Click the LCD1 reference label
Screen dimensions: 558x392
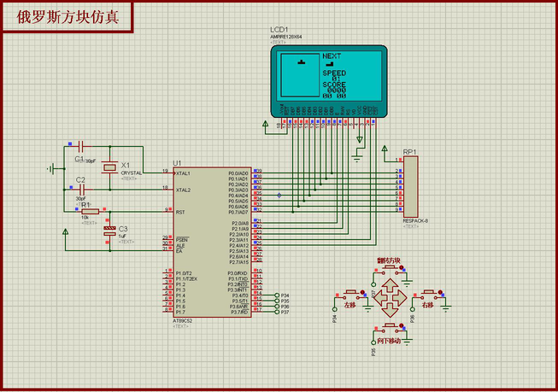pos(279,30)
